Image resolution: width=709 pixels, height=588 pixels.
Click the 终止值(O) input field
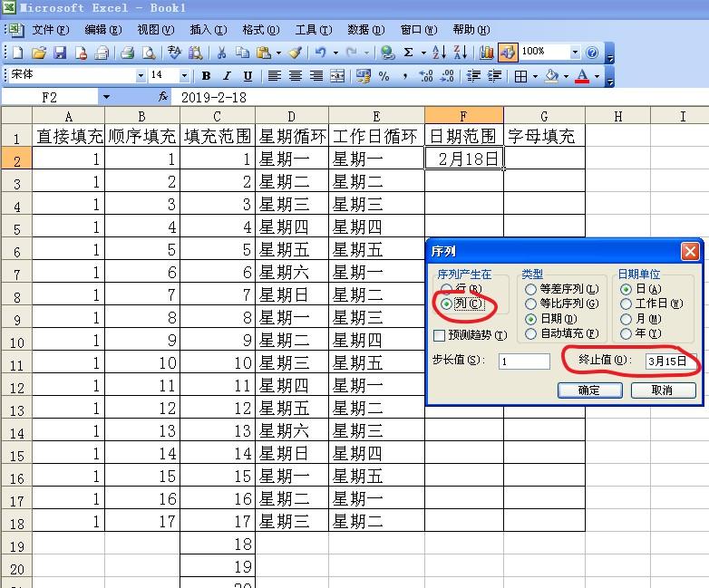[671, 361]
